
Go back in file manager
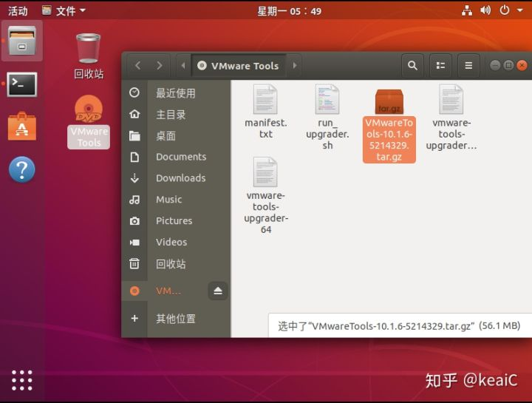[x=137, y=65]
